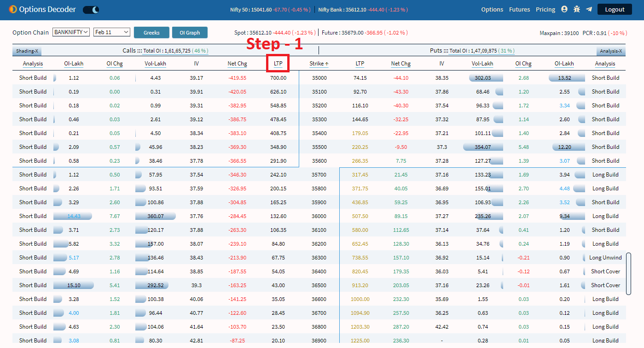Click the Maxpain 39100 text
Screen dimensions: 644x348
pos(559,33)
